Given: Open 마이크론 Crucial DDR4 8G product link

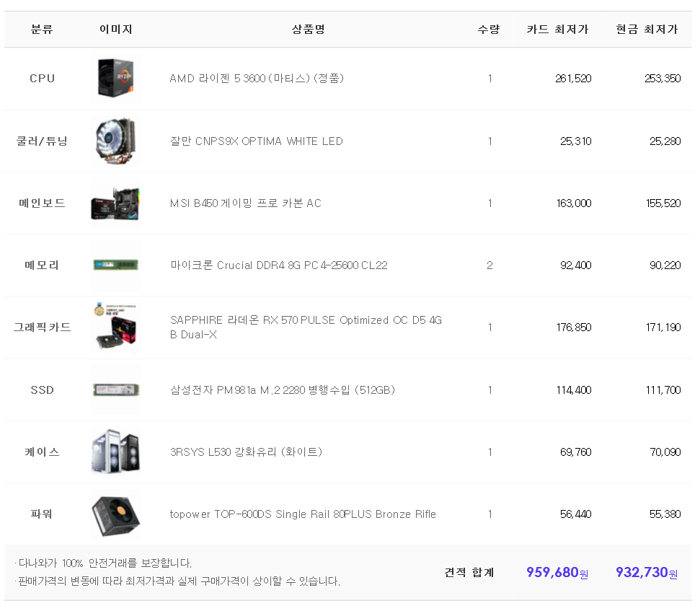Looking at the screenshot, I should point(278,265).
